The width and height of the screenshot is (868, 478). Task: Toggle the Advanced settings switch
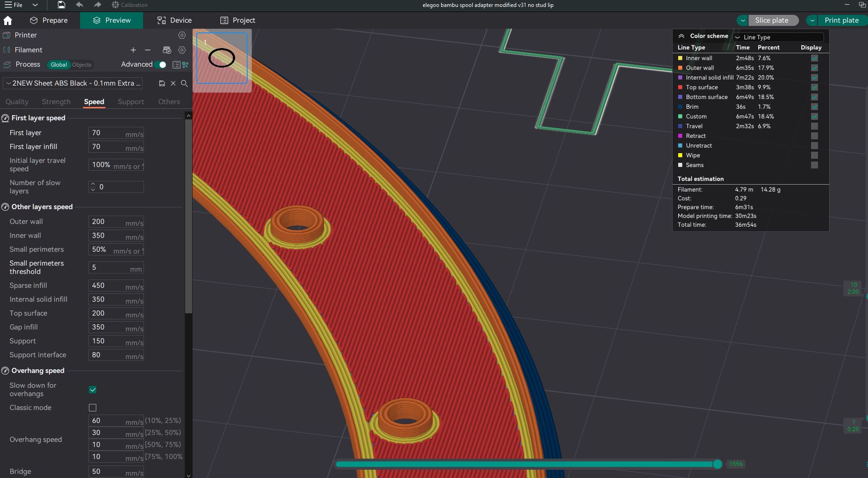160,65
